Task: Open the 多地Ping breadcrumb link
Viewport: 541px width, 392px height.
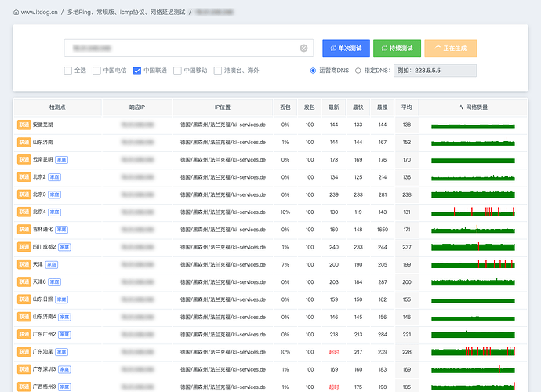Action: coord(126,12)
